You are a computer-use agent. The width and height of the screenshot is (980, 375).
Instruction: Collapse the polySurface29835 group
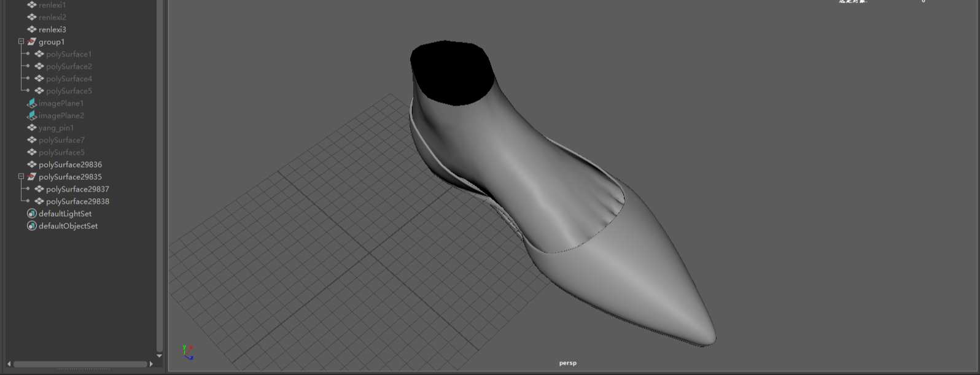pos(21,177)
